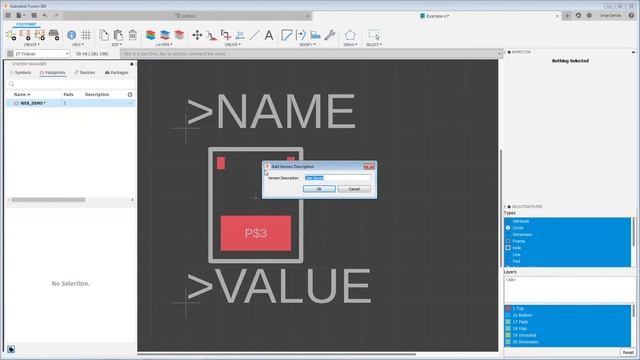Switch to the Devices tab
The image size is (640, 360).
click(x=84, y=73)
